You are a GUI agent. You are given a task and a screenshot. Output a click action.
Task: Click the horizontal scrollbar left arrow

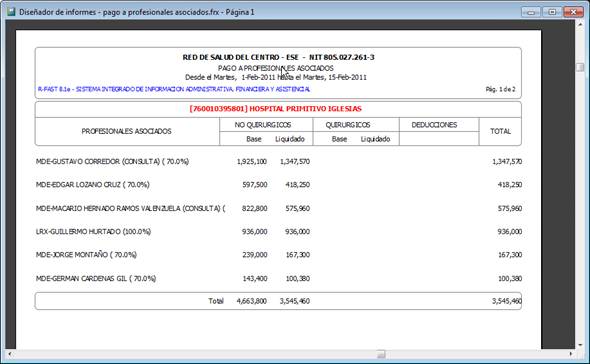(x=9, y=354)
